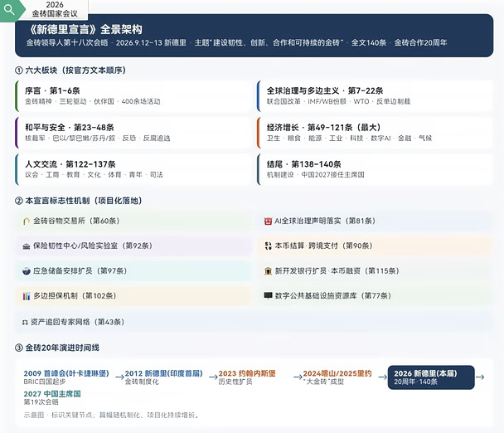Click 保险韧性中心/风险实验室 (第92条) row text
504x433 pixels.
(x=93, y=246)
